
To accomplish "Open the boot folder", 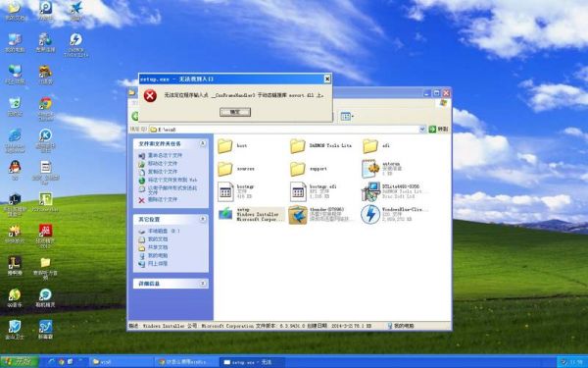I will 232,145.
